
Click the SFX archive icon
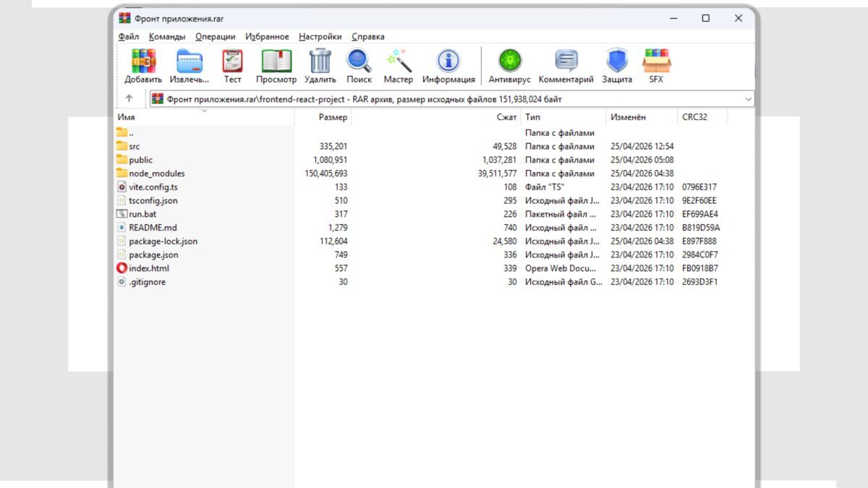tap(656, 61)
